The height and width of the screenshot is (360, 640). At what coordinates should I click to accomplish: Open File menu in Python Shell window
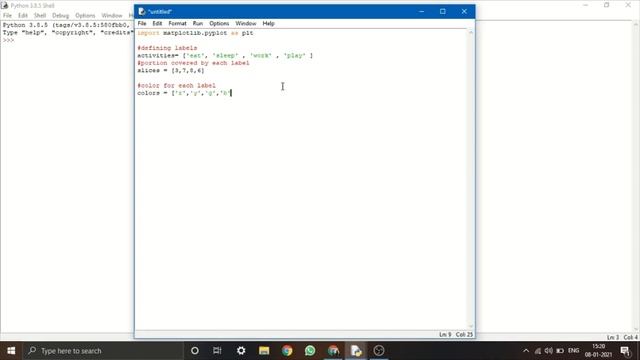click(x=7, y=16)
